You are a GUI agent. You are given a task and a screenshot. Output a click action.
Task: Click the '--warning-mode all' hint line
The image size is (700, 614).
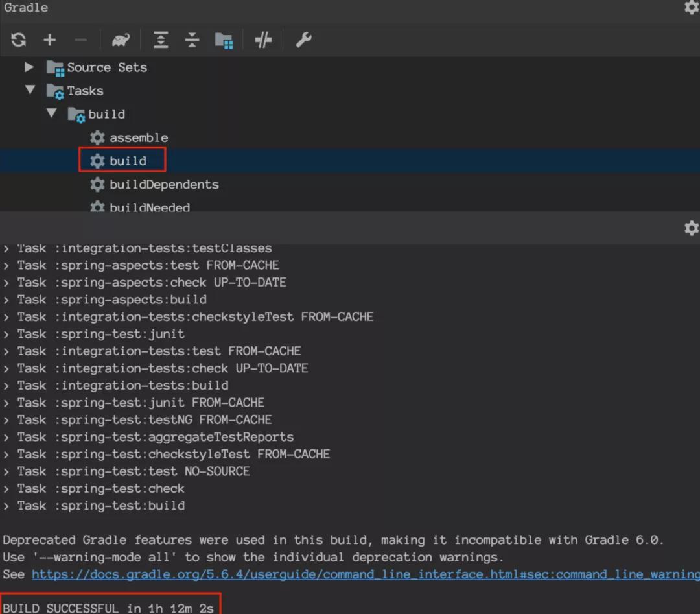pos(253,558)
